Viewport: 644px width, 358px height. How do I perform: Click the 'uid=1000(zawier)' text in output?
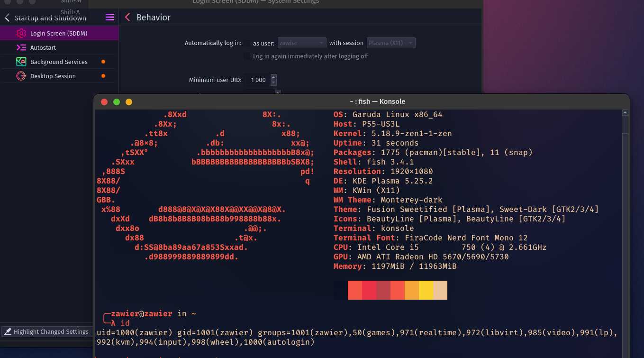point(134,333)
